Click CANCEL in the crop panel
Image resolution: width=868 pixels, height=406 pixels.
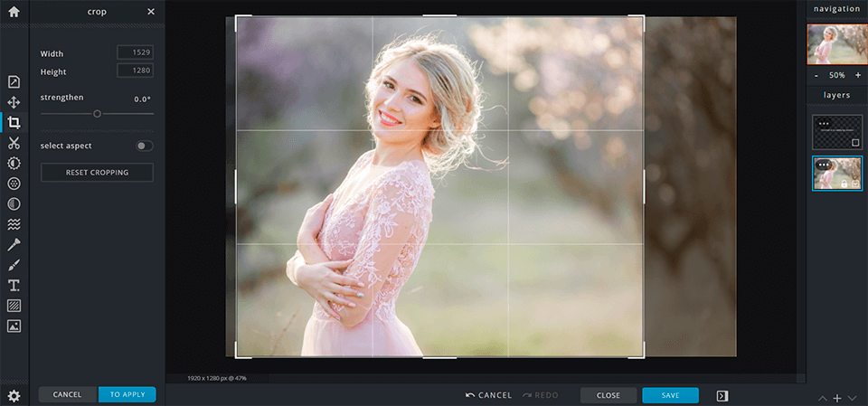pyautogui.click(x=68, y=394)
